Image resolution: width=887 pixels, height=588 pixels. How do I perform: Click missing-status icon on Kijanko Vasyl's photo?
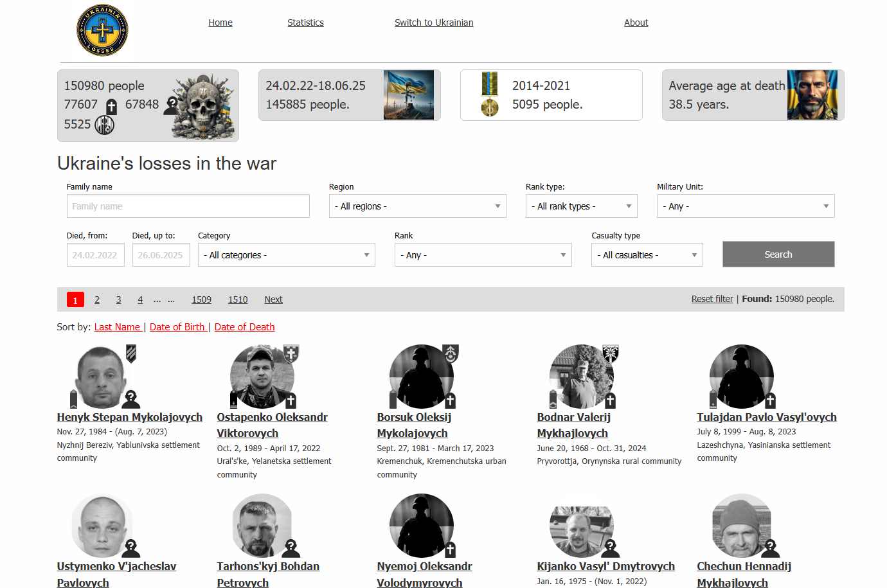pos(611,548)
